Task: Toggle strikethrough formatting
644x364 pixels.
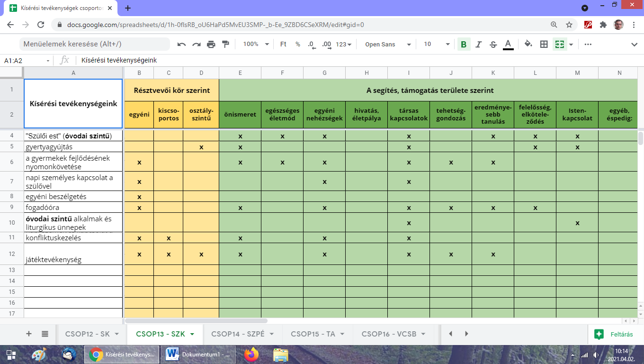Action: (x=493, y=44)
